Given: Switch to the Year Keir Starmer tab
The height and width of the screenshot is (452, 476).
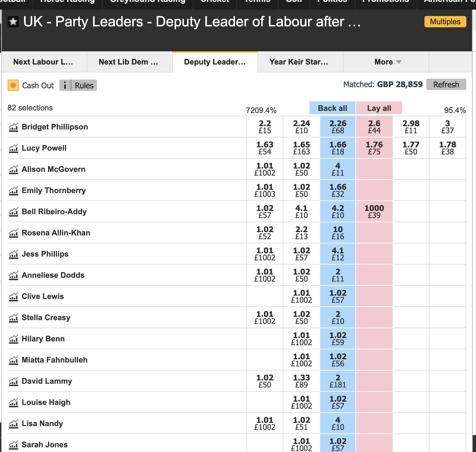Looking at the screenshot, I should 299,62.
